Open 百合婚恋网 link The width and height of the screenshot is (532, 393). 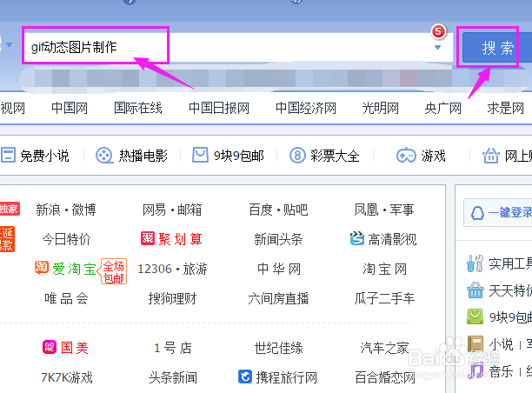[385, 377]
